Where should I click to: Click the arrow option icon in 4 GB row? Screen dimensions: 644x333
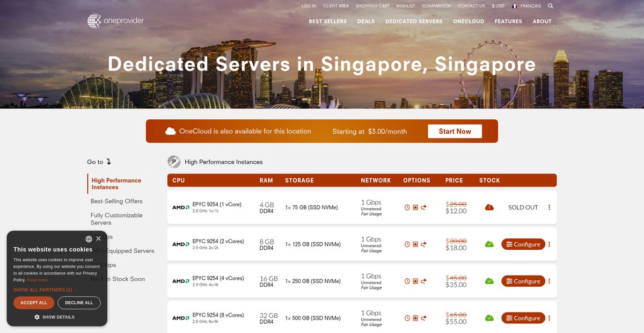pos(423,207)
